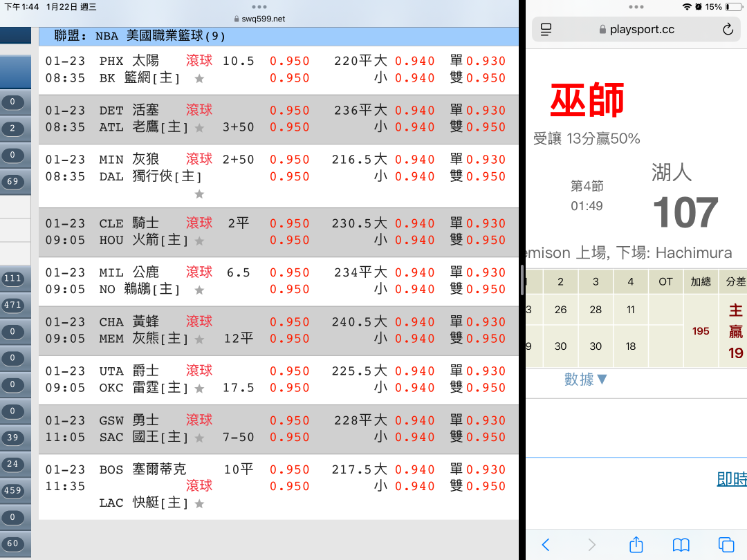
Task: Open 滾球 for DET 活塞 game
Action: click(x=199, y=110)
